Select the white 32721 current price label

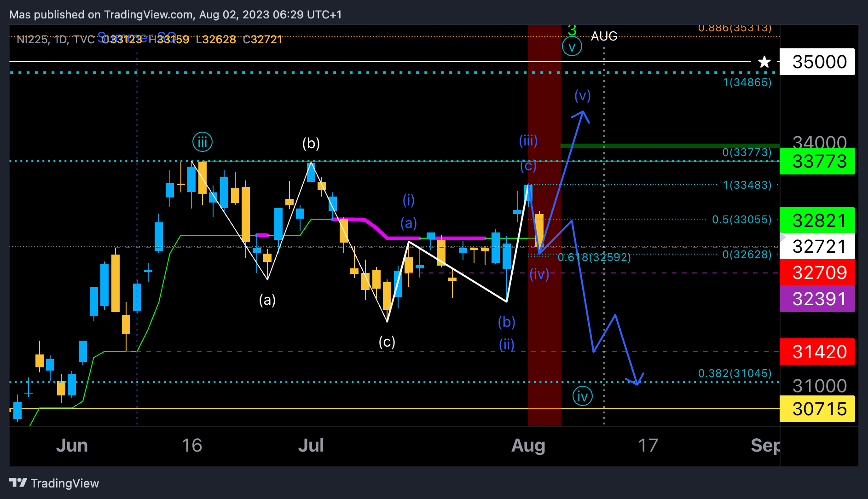tap(817, 246)
